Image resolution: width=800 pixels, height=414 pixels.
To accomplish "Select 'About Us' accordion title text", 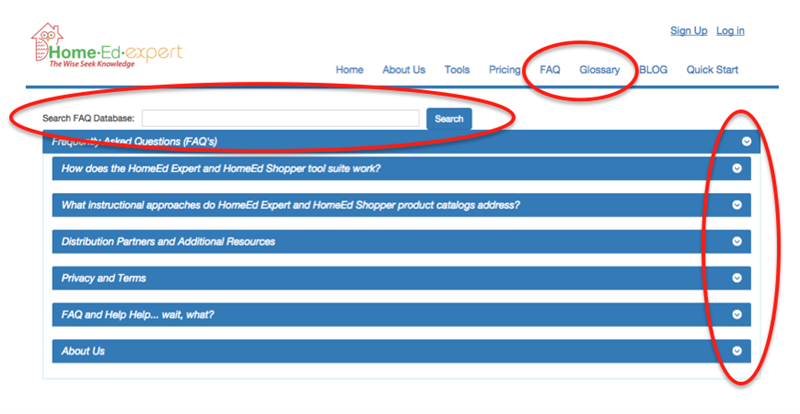I will pyautogui.click(x=83, y=351).
